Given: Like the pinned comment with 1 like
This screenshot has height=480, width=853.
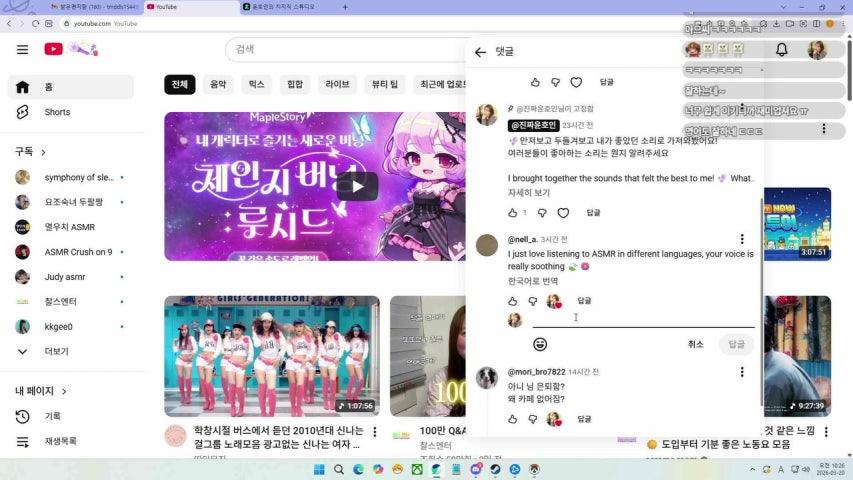Looking at the screenshot, I should pyautogui.click(x=512, y=213).
